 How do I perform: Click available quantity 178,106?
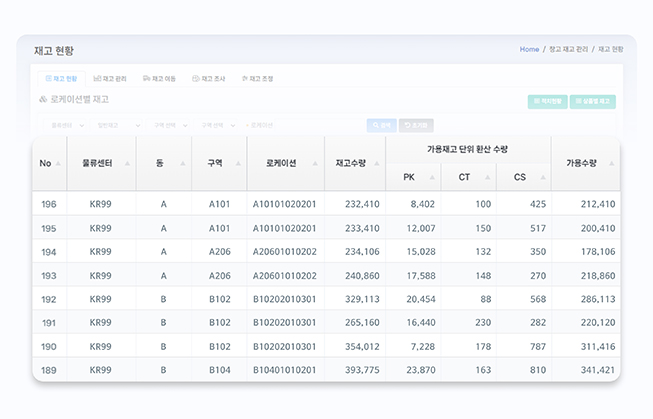click(x=598, y=252)
